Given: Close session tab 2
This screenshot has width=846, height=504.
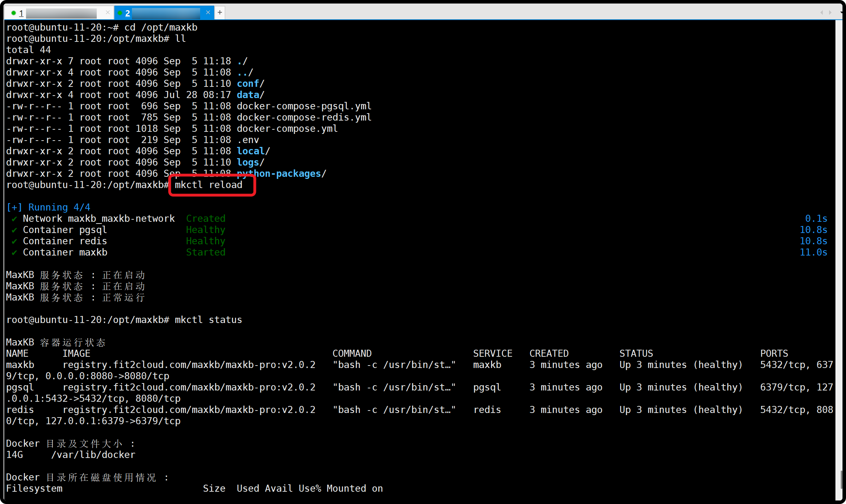Looking at the screenshot, I should click(208, 13).
